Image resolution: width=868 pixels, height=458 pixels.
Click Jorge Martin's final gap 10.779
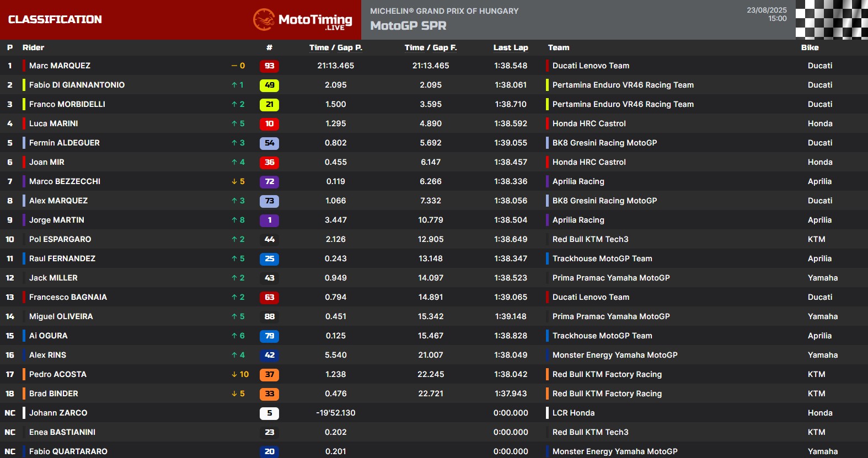pos(431,220)
